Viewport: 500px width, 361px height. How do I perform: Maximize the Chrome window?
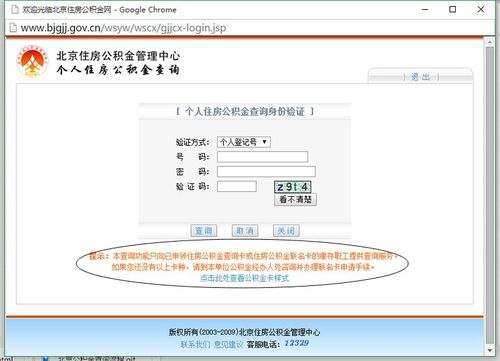453,9
